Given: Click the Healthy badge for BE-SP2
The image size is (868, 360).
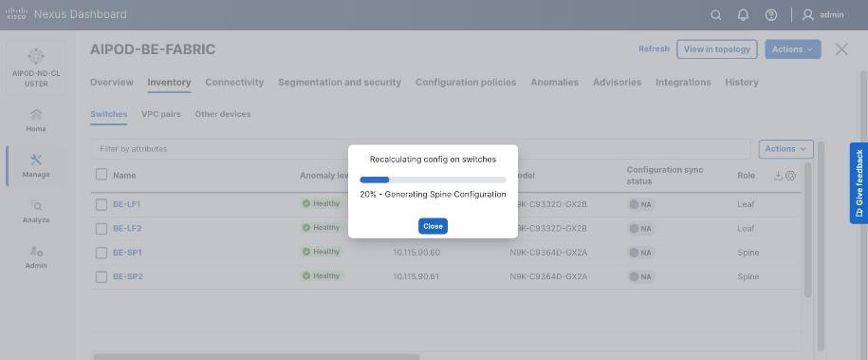Looking at the screenshot, I should [x=321, y=275].
